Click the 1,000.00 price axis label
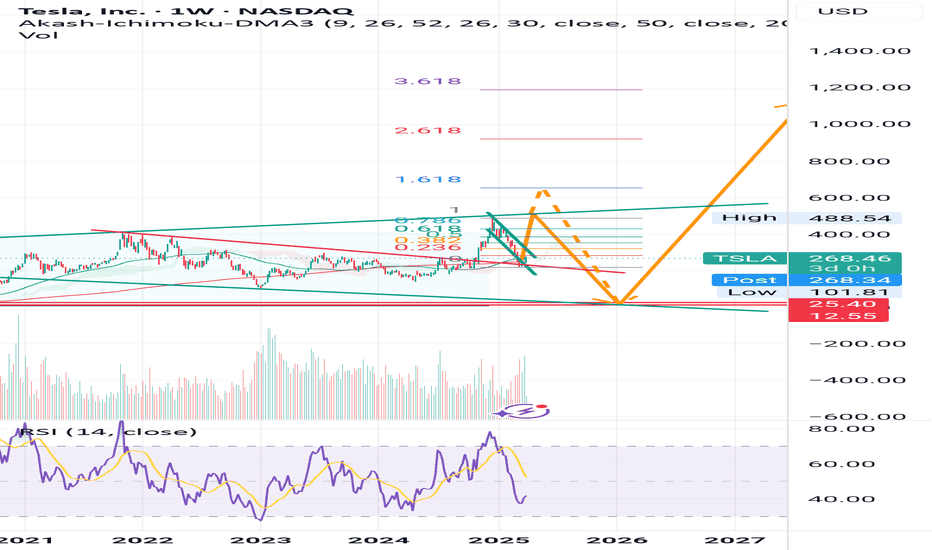The image size is (932, 550). pyautogui.click(x=860, y=124)
